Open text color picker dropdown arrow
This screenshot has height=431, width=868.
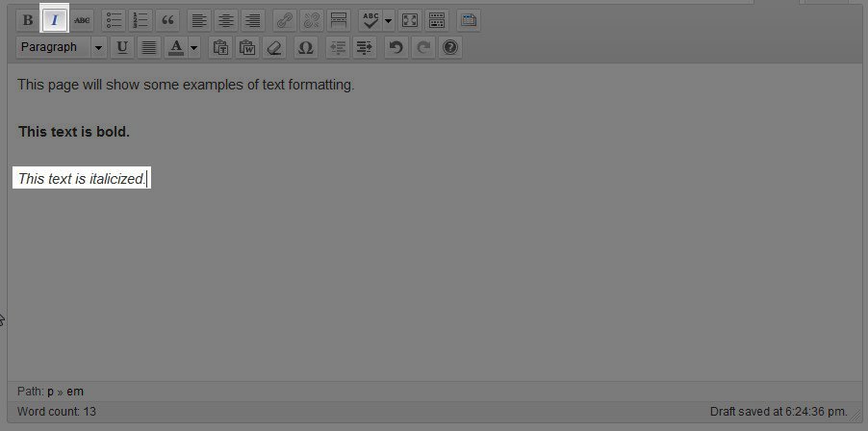click(x=194, y=47)
